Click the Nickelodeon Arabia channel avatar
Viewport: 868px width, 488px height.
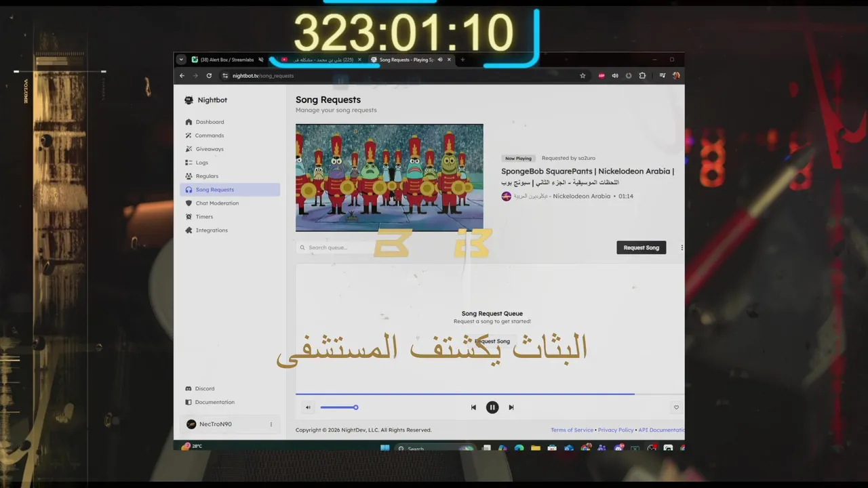coord(506,197)
